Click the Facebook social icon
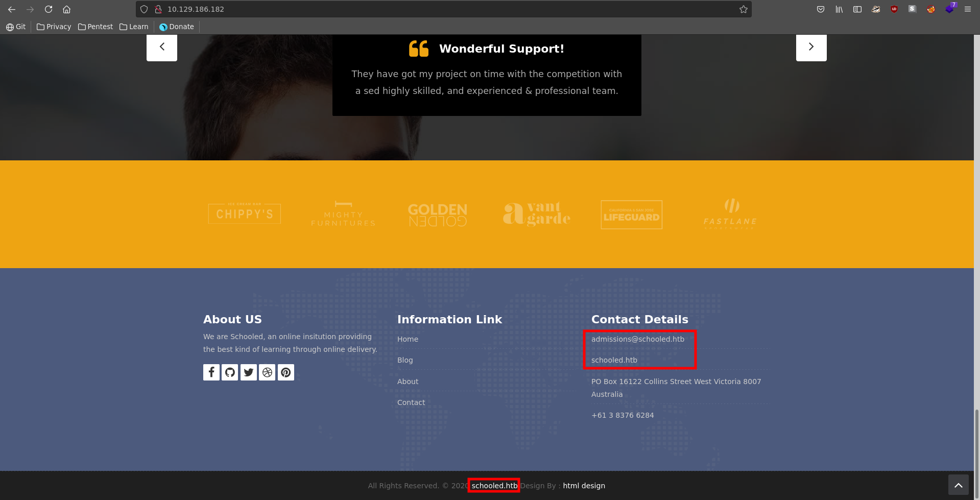Screen dimensions: 980x500 pos(211,372)
